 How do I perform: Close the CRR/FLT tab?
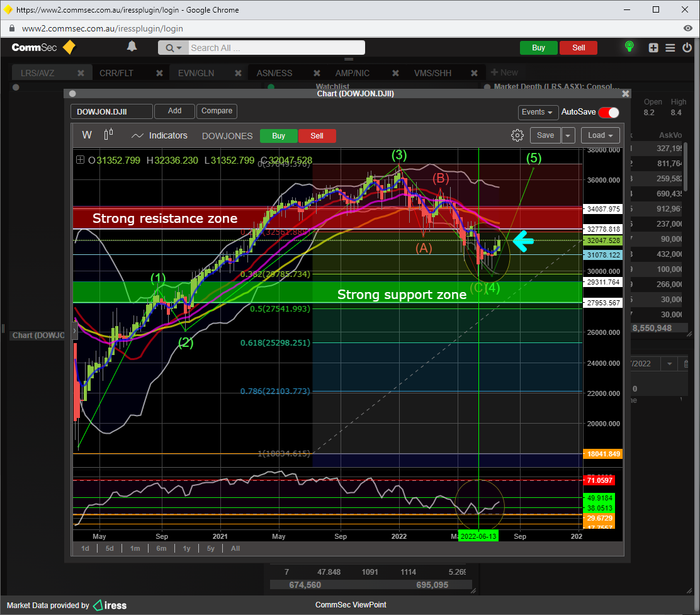pos(159,73)
